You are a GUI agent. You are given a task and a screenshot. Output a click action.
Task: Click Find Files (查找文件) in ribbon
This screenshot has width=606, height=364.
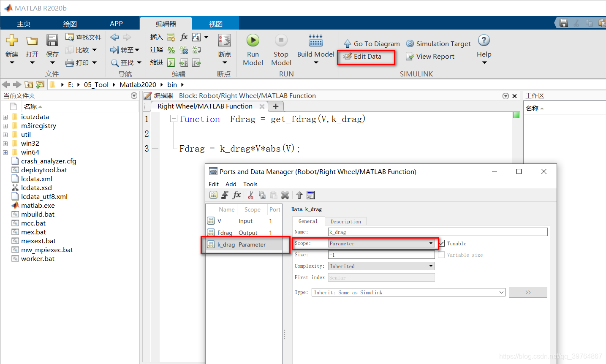coord(84,37)
